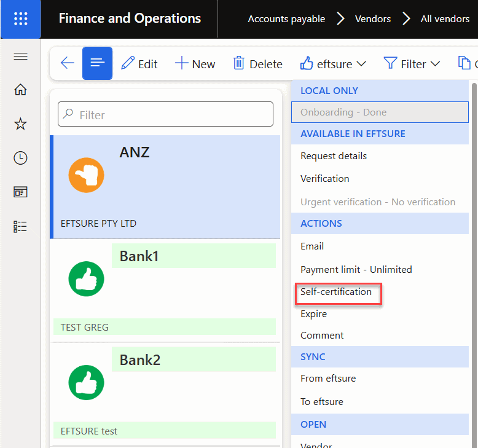478x448 pixels.
Task: Choose Payment limit - Unlimited
Action: pyautogui.click(x=380, y=270)
